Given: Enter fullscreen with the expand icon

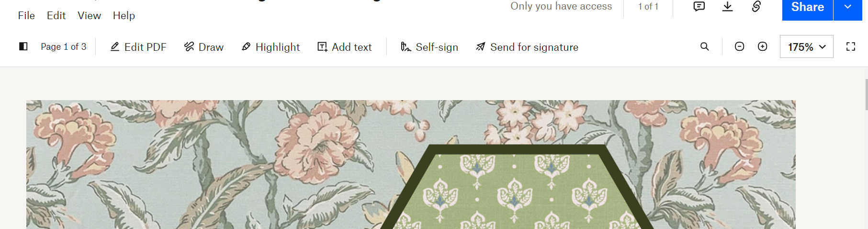Looking at the screenshot, I should (x=851, y=46).
